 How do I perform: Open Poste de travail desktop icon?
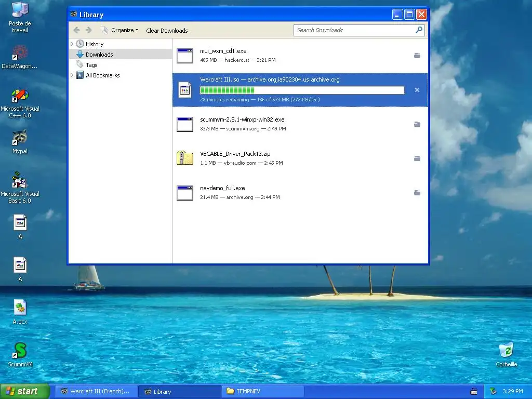(x=20, y=17)
